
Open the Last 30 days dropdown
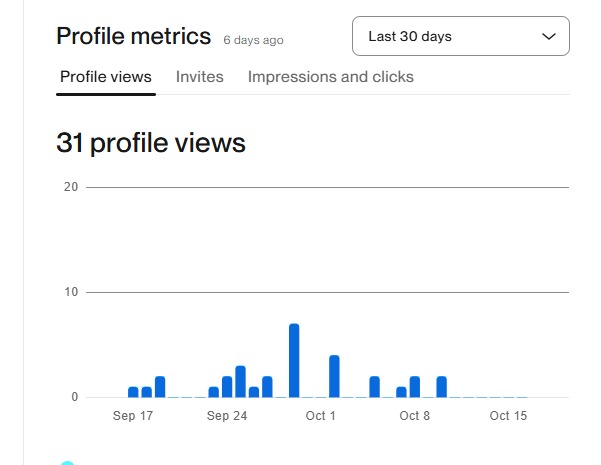460,36
